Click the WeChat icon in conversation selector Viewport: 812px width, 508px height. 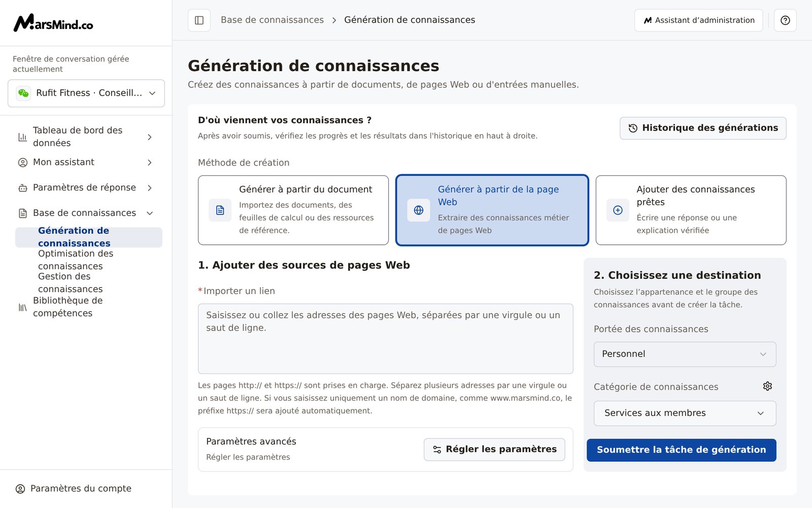pos(23,93)
